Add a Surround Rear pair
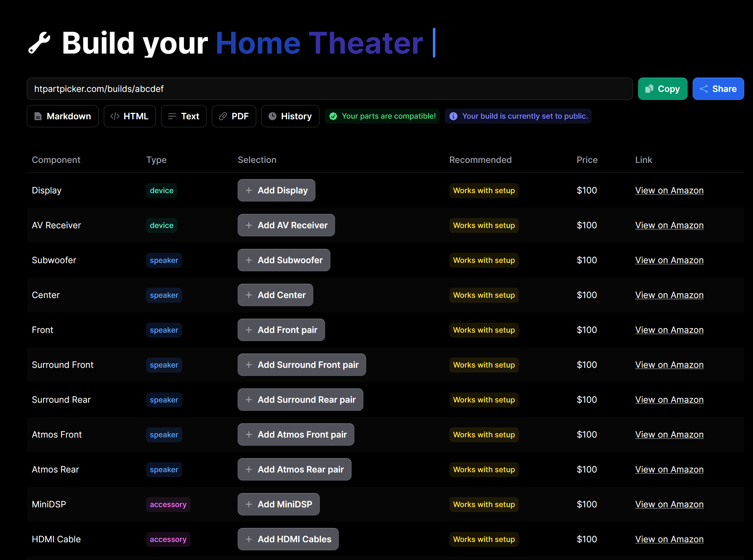Viewport: 753px width, 560px height. tap(300, 400)
